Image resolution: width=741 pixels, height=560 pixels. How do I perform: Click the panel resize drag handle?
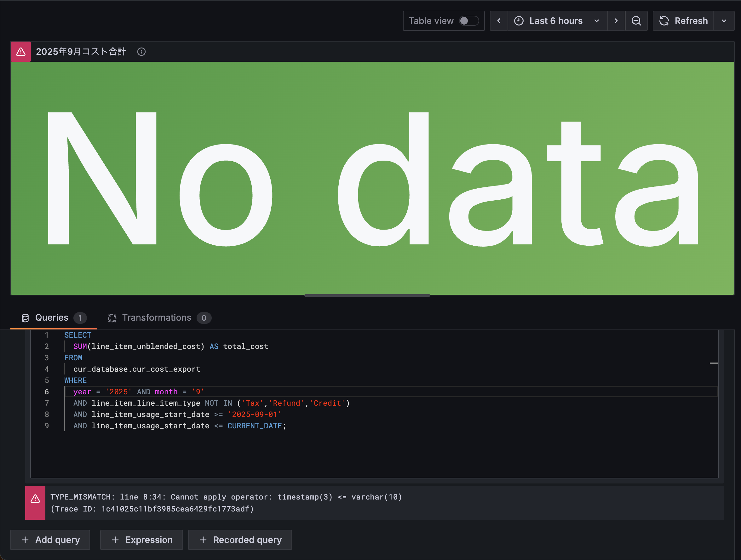(x=367, y=295)
